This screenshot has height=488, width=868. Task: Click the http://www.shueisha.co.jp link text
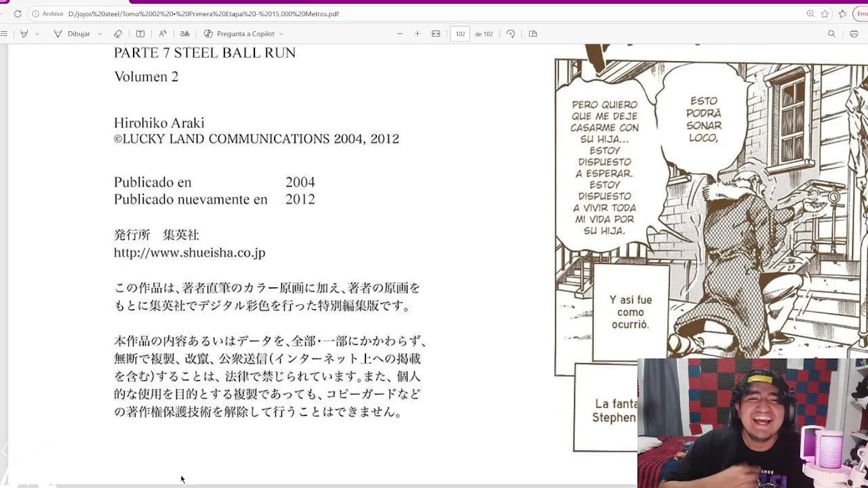[189, 253]
